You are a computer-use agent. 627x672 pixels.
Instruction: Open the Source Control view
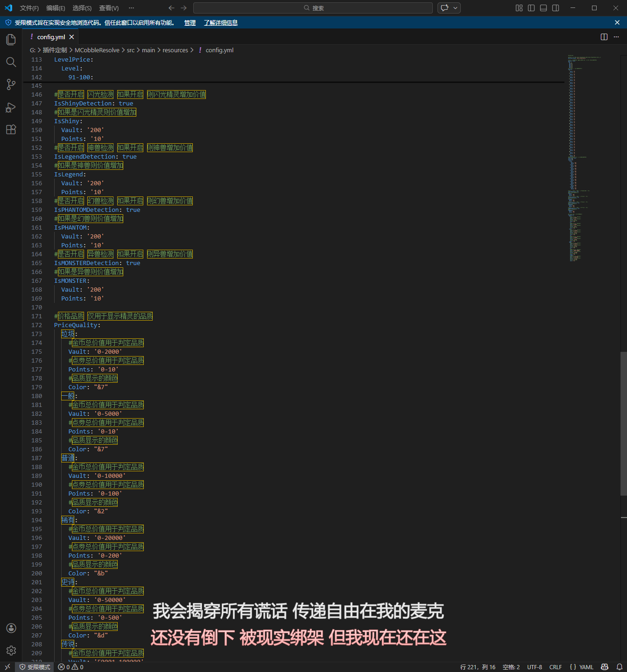11,84
